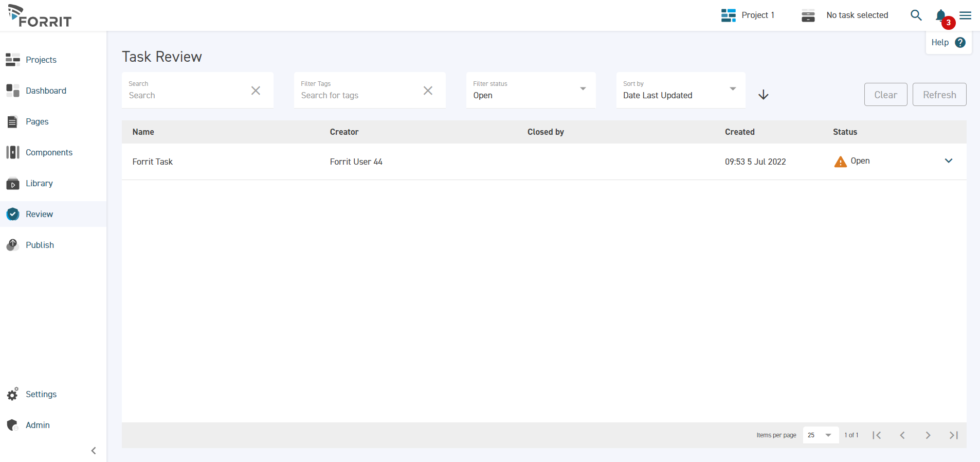The image size is (980, 462).
Task: Clear the Filter Tags field with X
Action: (x=428, y=91)
